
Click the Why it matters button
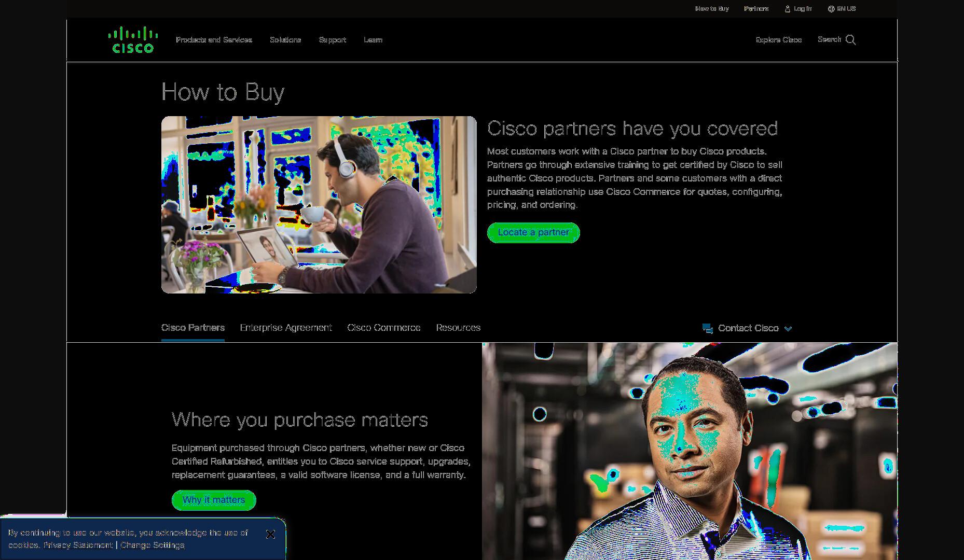(x=214, y=500)
